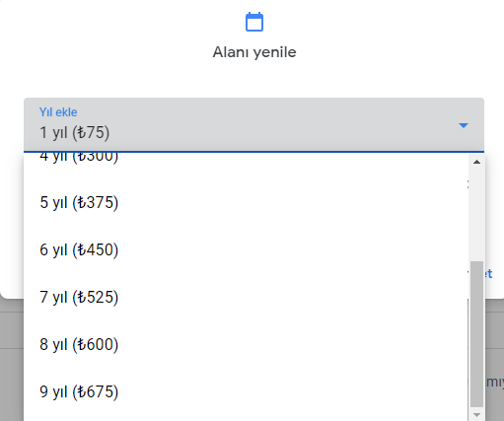Click the scrollbar up arrow
The height and width of the screenshot is (421, 504).
point(476,162)
